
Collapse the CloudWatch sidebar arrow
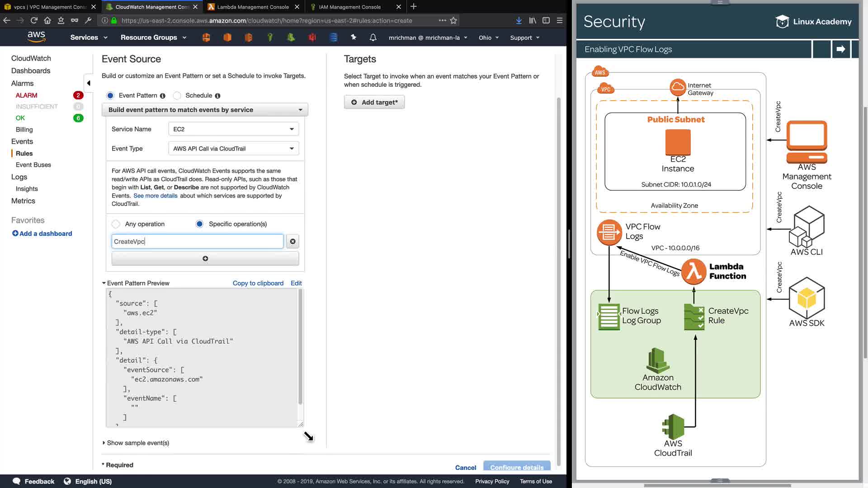[89, 83]
